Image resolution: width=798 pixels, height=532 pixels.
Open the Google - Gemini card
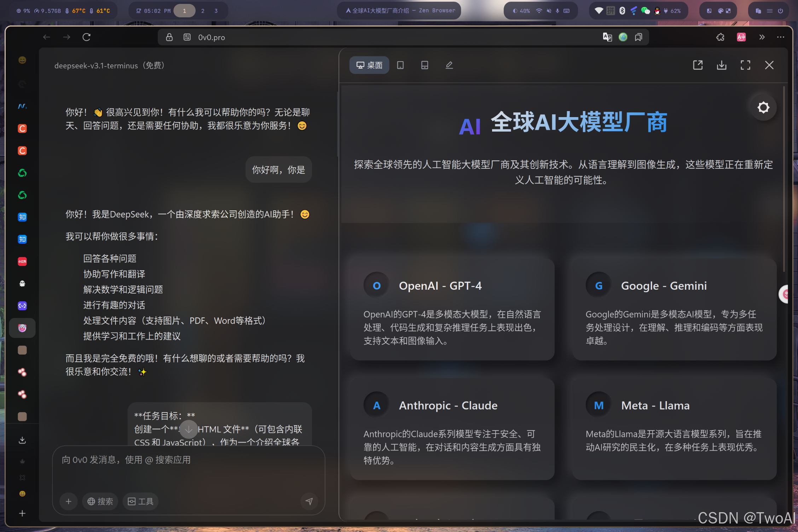674,309
